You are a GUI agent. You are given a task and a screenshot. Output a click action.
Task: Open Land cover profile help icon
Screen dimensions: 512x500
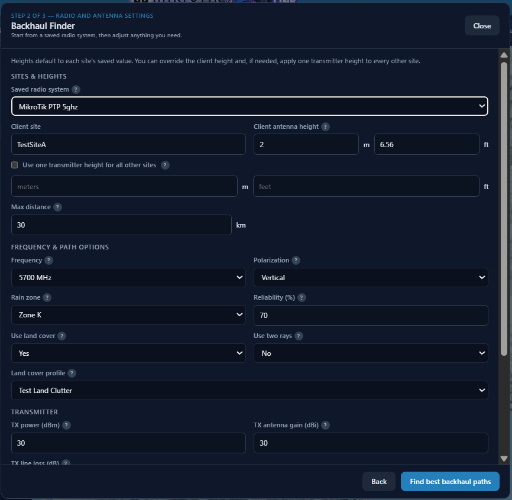72,373
